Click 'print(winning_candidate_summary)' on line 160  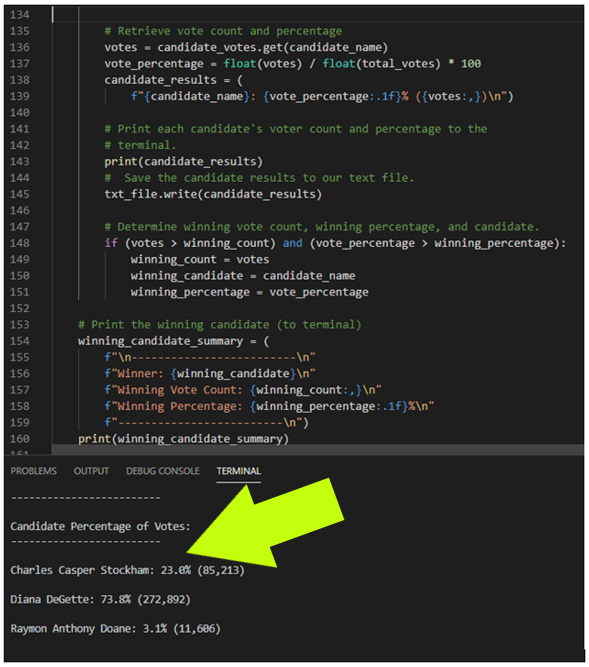183,439
